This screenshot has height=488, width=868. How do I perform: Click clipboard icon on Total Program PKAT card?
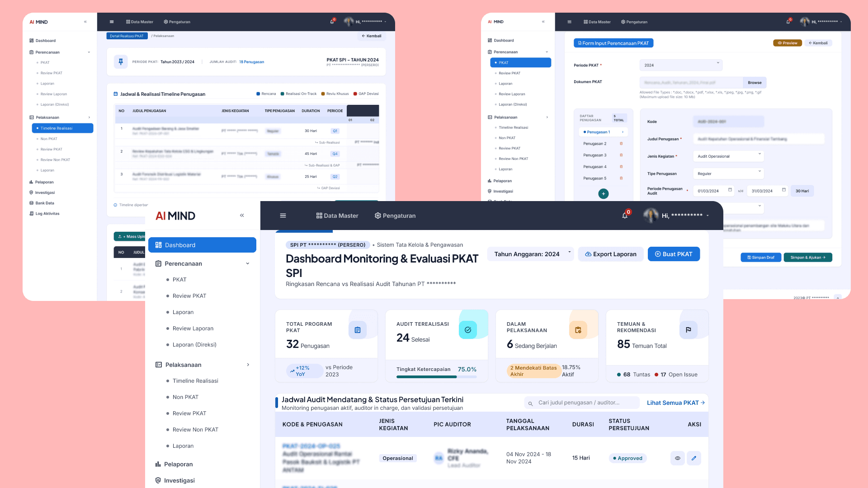(358, 330)
